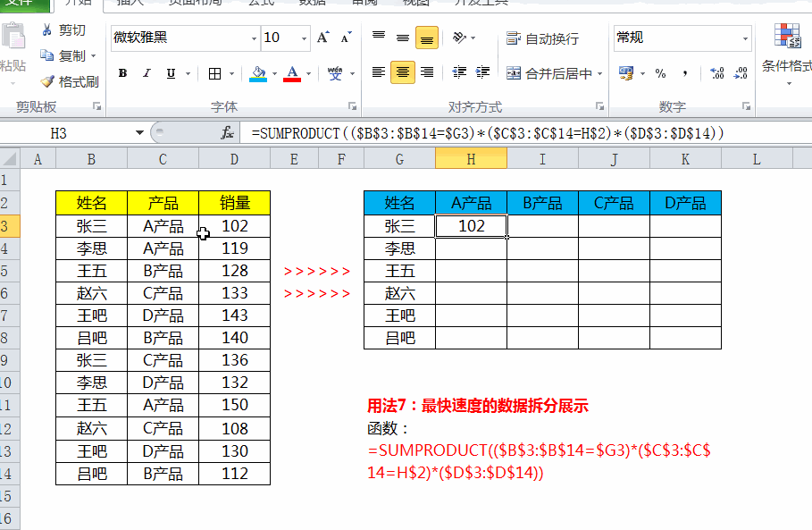Toggle center horizontal alignment
The width and height of the screenshot is (812, 530).
pyautogui.click(x=402, y=72)
